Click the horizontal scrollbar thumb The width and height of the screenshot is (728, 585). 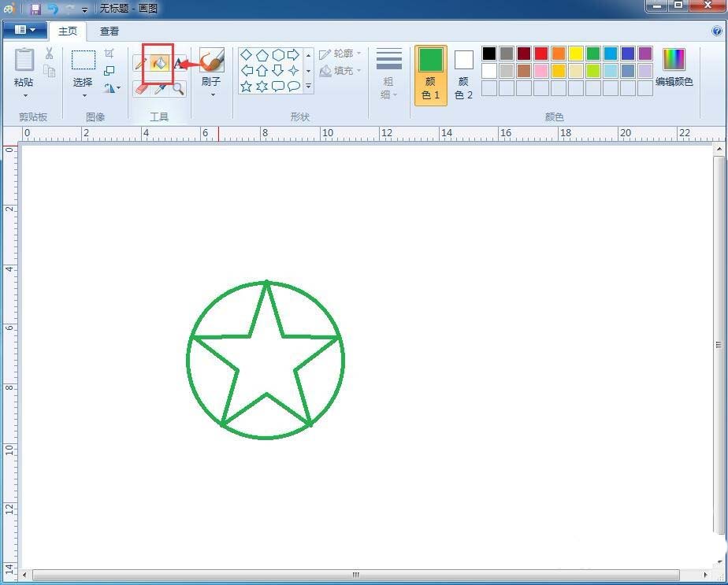[x=355, y=576]
